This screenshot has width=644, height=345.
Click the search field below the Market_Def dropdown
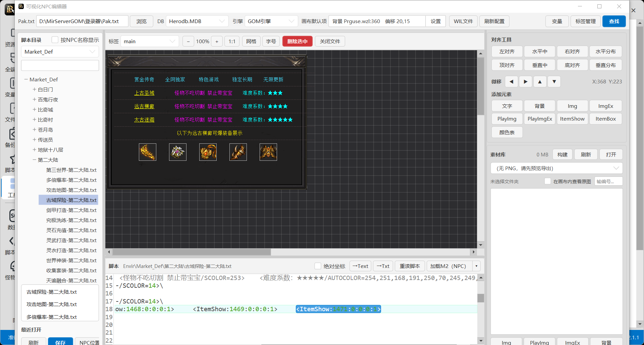point(60,65)
